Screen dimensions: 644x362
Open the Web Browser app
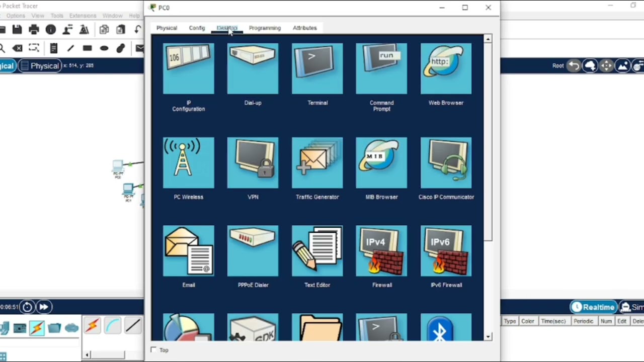click(x=446, y=68)
